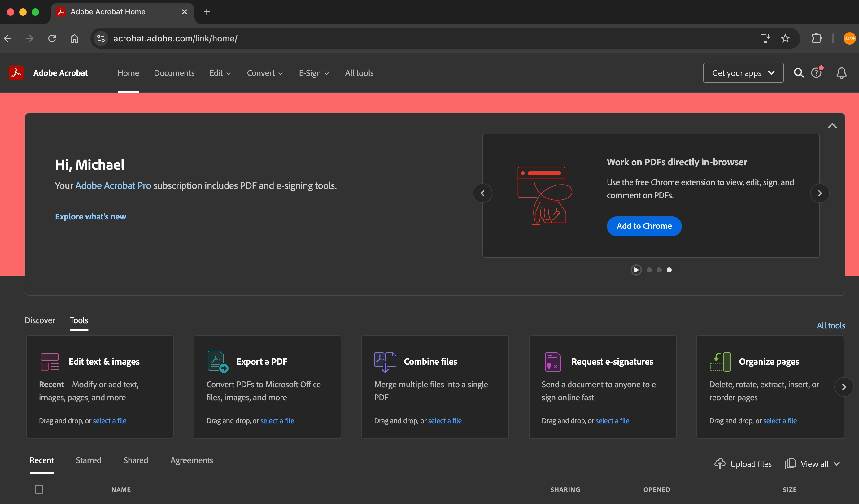Open the notifications bell icon
This screenshot has height=504, width=859.
point(841,73)
